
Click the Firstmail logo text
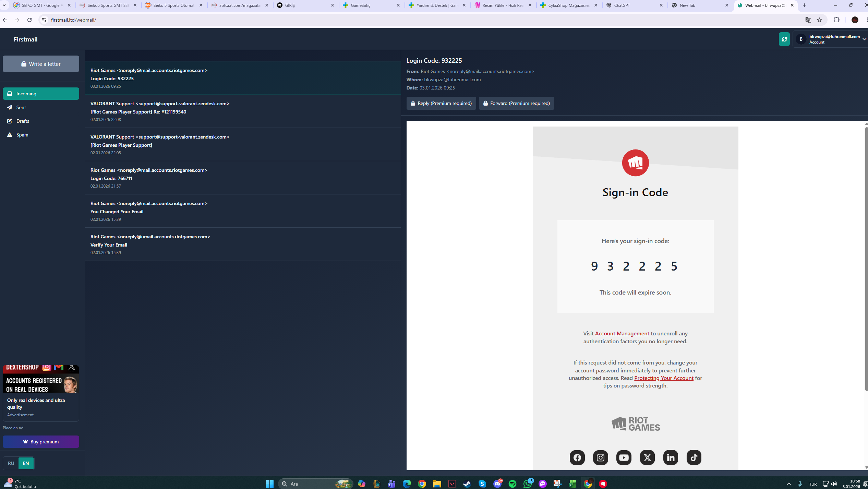pos(26,39)
